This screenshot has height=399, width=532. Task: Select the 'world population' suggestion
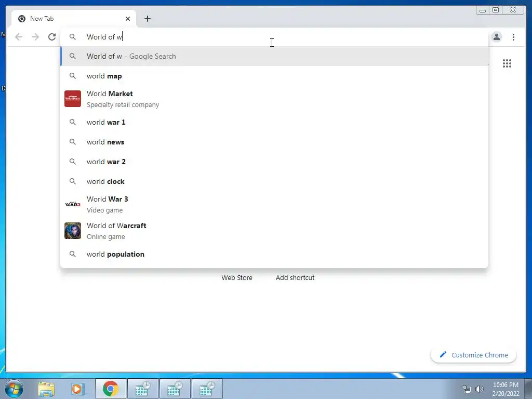click(274, 254)
